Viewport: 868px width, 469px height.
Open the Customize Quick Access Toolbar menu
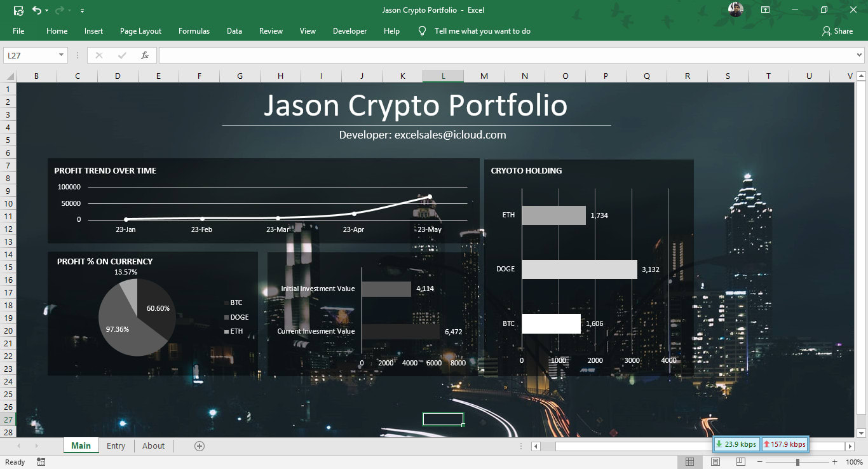(81, 10)
